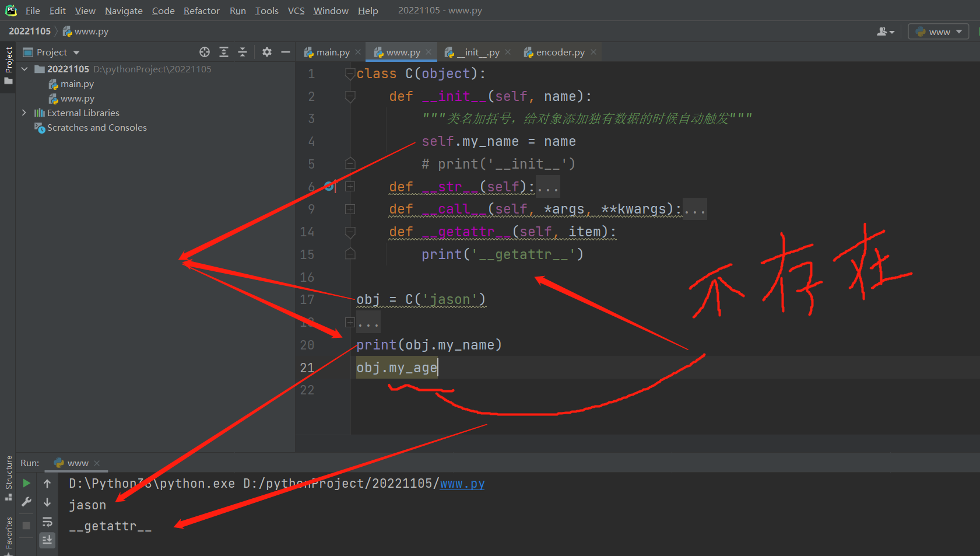
Task: Click the override marker on line 6
Action: 329,186
